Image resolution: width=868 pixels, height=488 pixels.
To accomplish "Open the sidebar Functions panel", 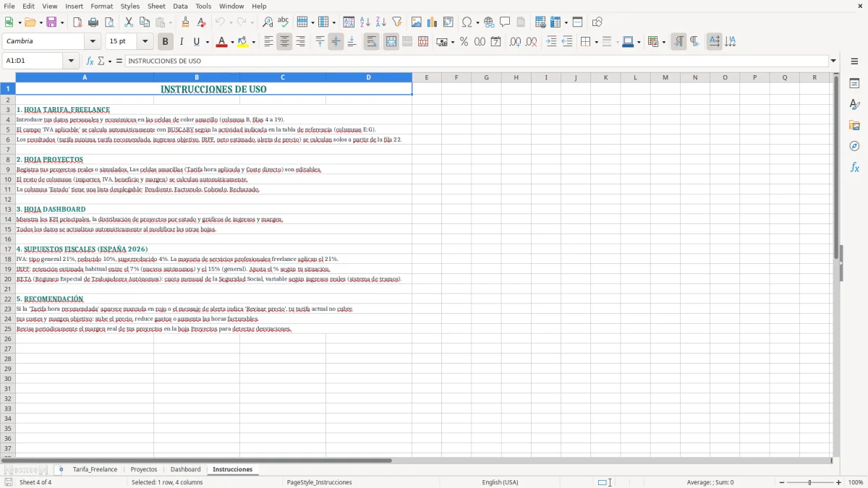I will click(854, 167).
